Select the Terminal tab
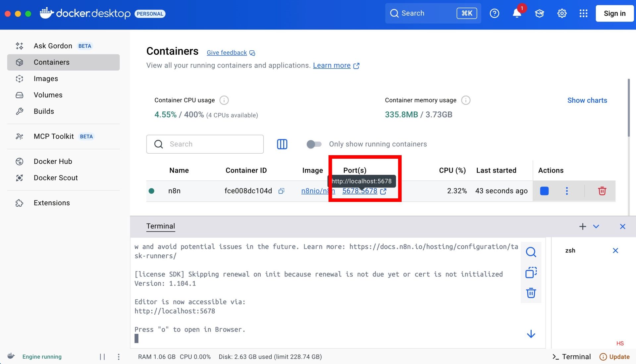Image resolution: width=636 pixels, height=364 pixels. pos(161,226)
